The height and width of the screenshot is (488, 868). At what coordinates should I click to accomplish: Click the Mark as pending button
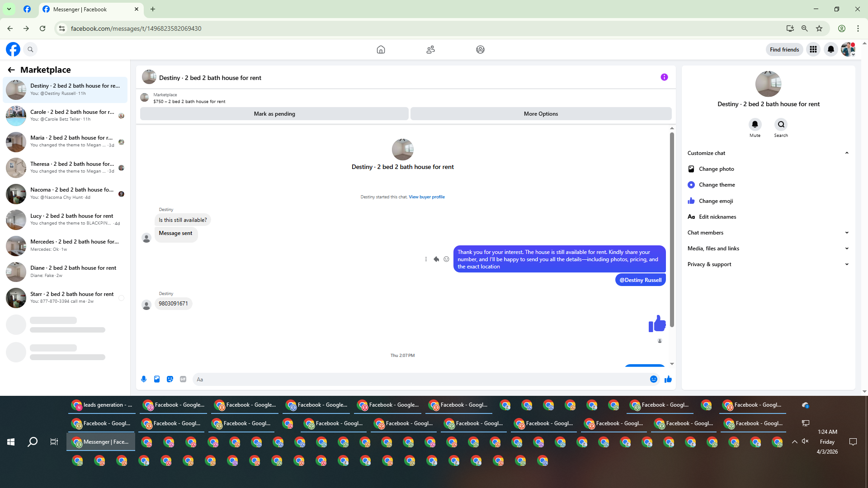tap(274, 114)
